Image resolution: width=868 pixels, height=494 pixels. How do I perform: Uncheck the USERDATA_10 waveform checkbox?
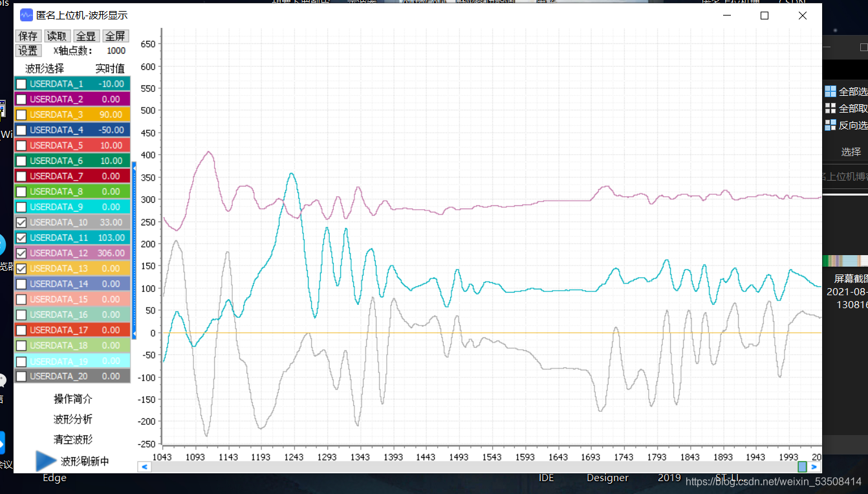[21, 222]
